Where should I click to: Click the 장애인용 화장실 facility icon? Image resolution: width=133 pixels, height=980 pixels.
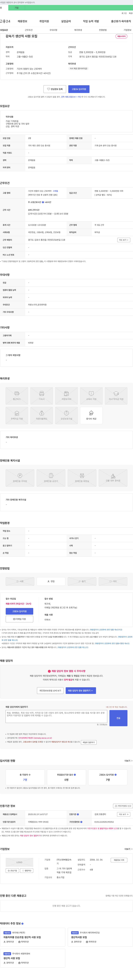[x=82, y=478]
